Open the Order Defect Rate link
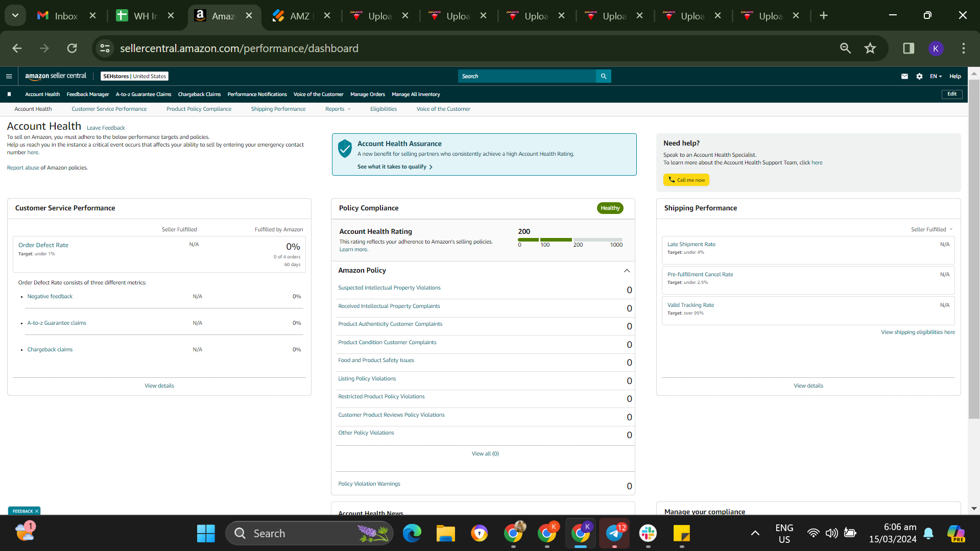The image size is (980, 551). click(x=43, y=245)
